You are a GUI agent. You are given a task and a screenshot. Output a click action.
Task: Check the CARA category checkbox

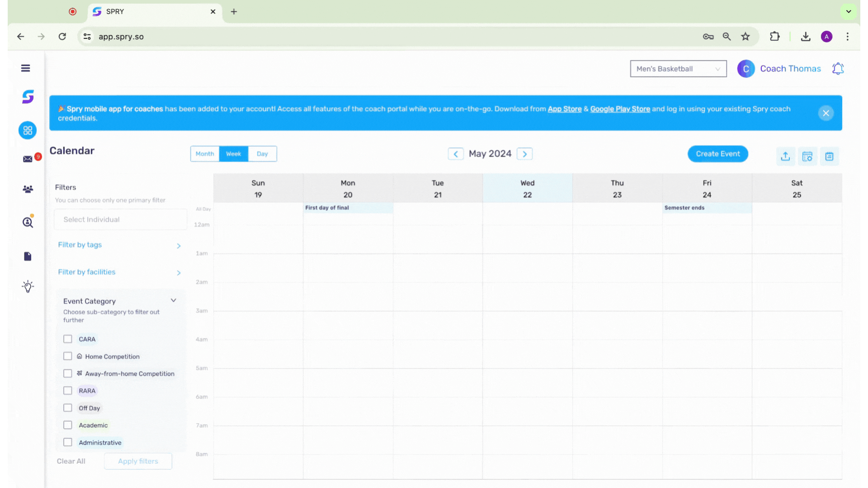pyautogui.click(x=68, y=339)
